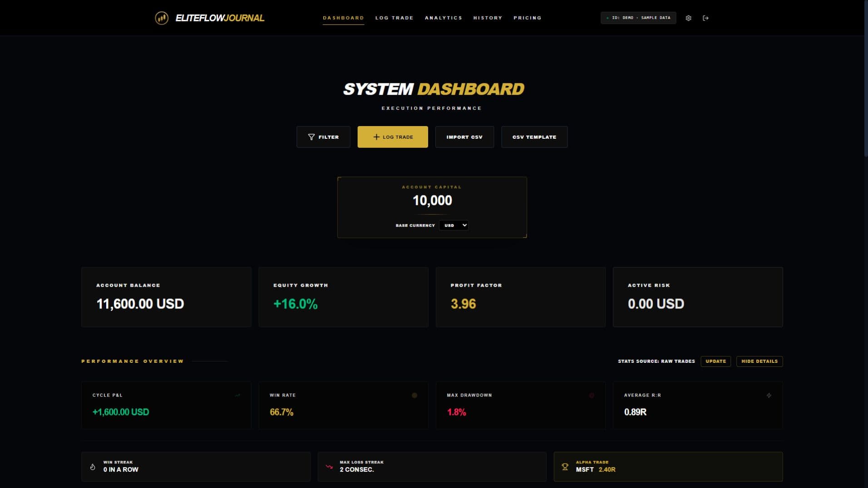Click the "STATS SOURCE: RAW TRADES" label

[656, 361]
